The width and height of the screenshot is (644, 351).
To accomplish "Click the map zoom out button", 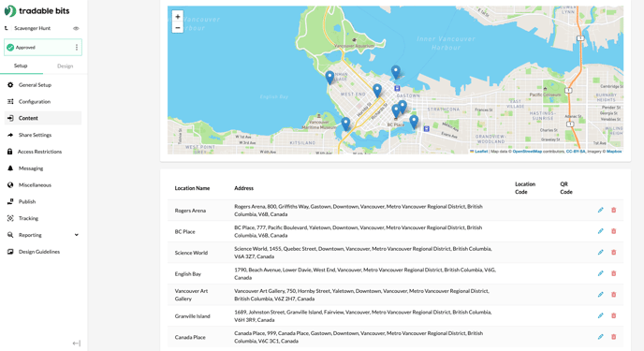I will point(178,28).
